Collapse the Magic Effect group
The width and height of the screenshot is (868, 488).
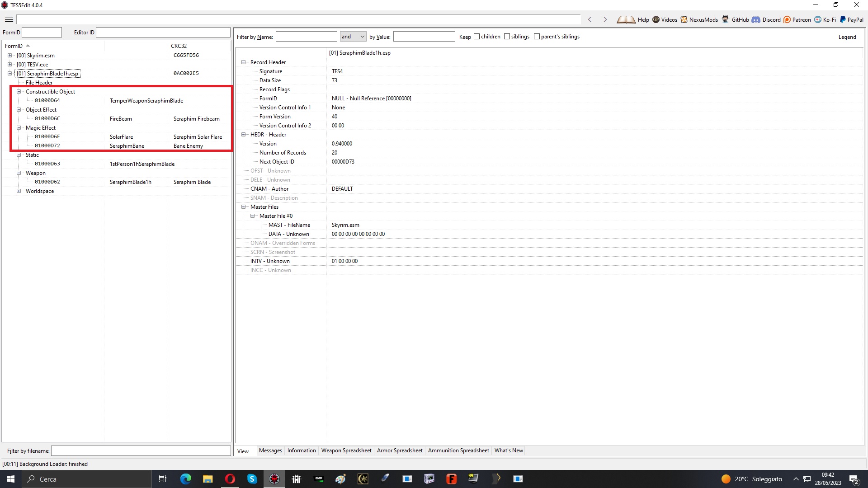tap(19, 128)
